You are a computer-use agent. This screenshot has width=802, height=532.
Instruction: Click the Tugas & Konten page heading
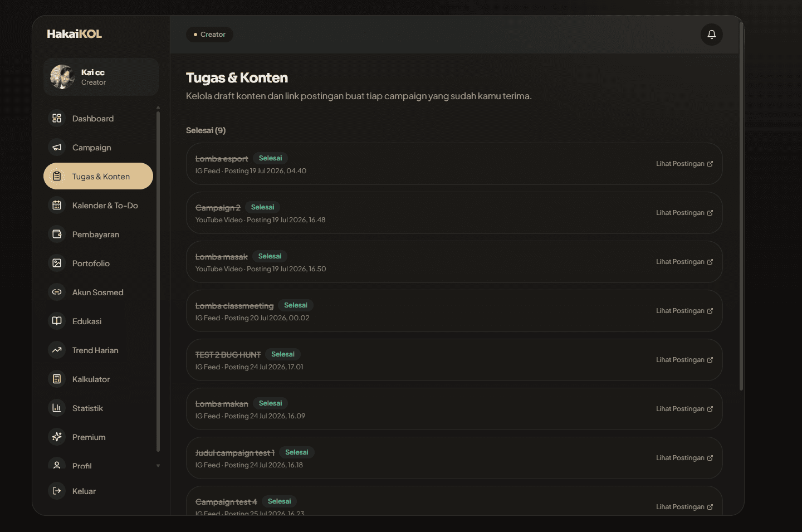237,78
